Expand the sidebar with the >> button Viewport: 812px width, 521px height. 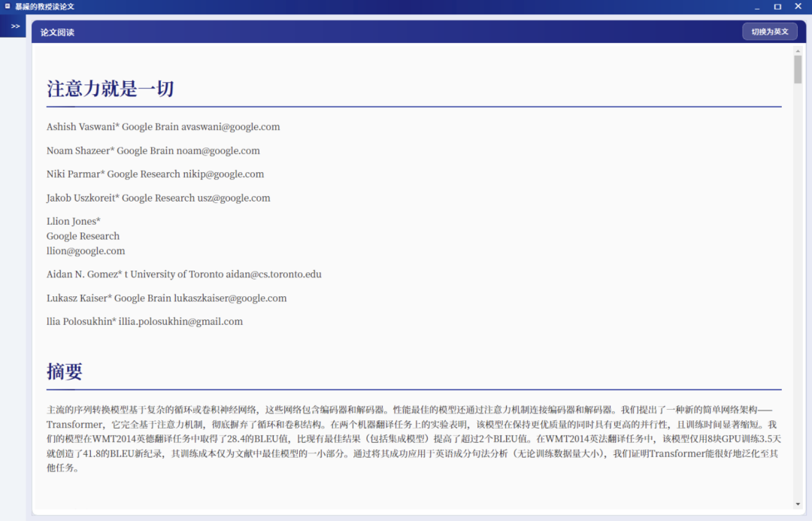pos(15,26)
